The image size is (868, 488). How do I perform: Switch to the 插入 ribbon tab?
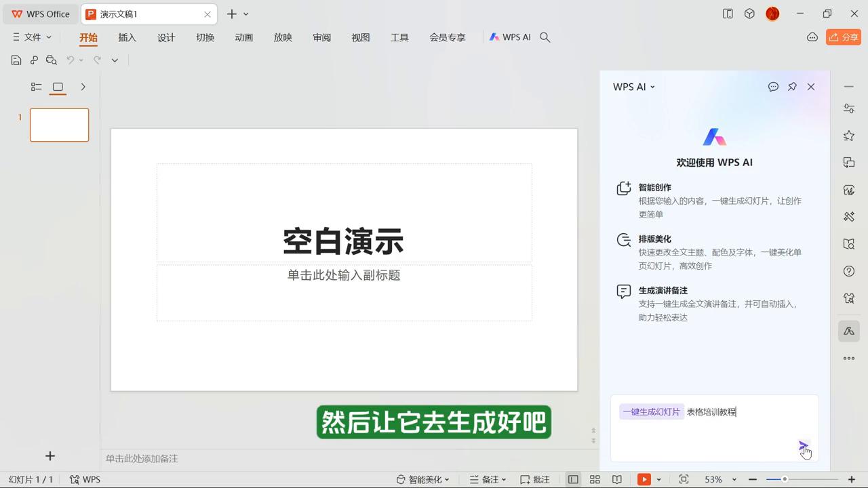point(127,37)
